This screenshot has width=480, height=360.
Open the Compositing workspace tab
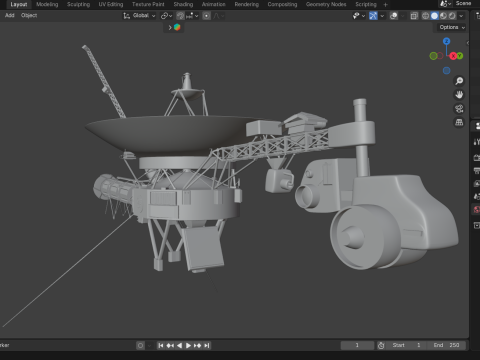[282, 4]
